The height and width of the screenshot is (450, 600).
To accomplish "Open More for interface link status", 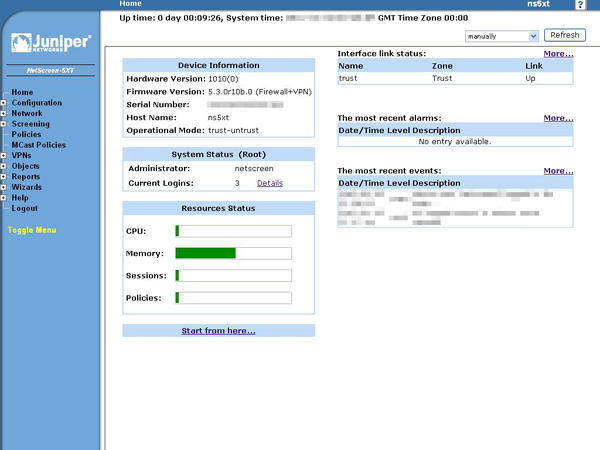I will coord(558,54).
